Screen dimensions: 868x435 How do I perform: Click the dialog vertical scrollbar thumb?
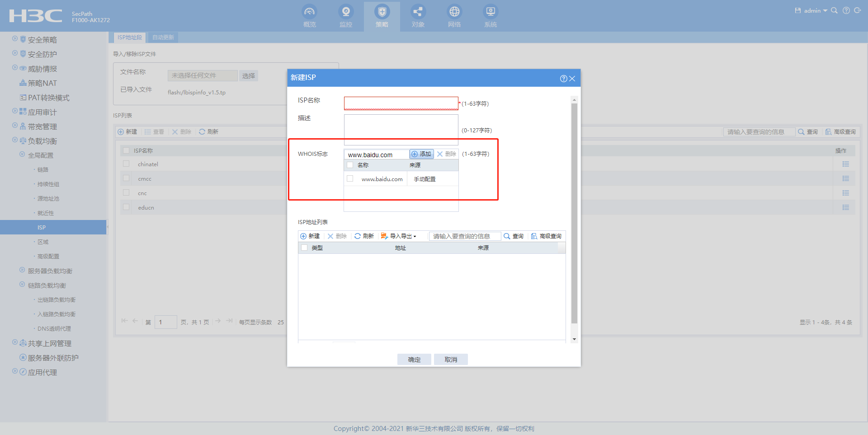tap(574, 213)
